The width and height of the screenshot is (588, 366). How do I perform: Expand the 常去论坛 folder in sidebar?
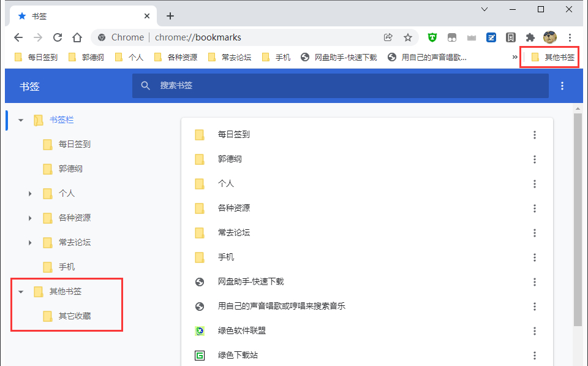pyautogui.click(x=30, y=243)
